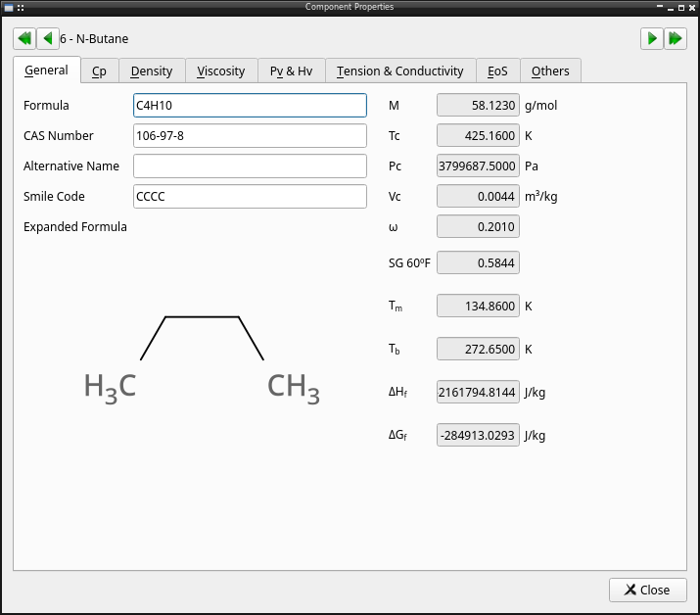Image resolution: width=700 pixels, height=615 pixels.
Task: Go to previous component arrow
Action: click(x=48, y=39)
